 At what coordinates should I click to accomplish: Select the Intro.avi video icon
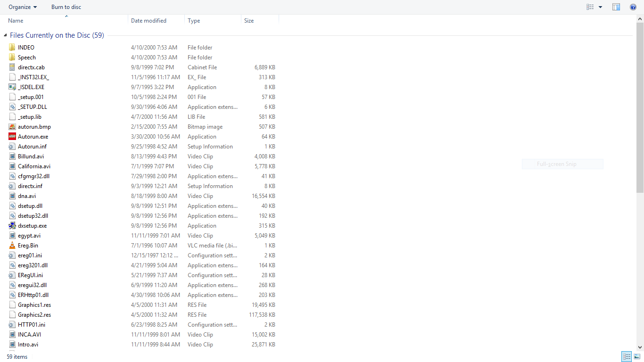tap(12, 344)
